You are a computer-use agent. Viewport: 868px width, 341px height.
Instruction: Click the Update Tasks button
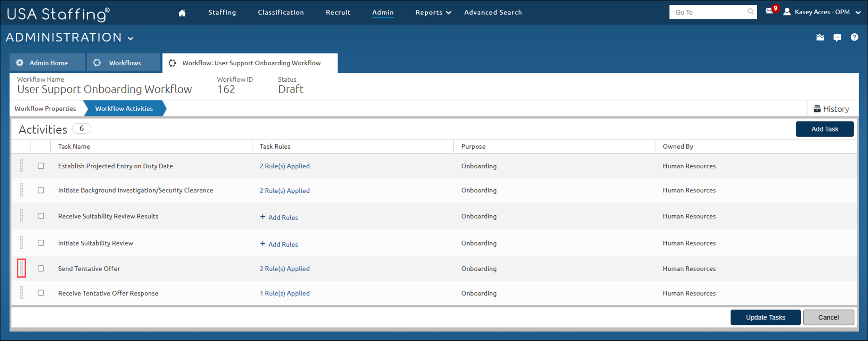point(766,317)
